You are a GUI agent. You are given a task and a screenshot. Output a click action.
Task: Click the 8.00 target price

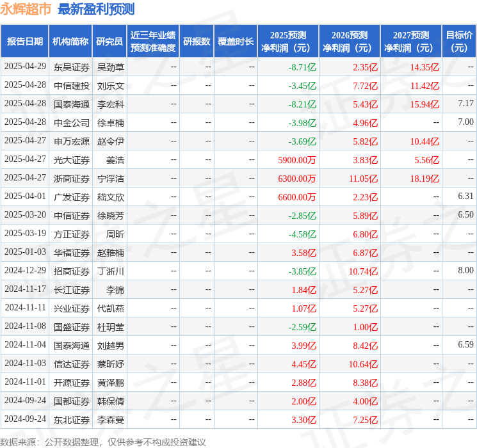(x=465, y=270)
